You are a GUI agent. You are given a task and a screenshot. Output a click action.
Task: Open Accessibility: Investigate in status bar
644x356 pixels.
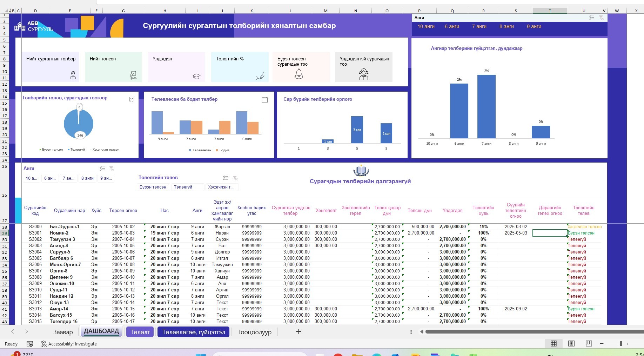69,344
